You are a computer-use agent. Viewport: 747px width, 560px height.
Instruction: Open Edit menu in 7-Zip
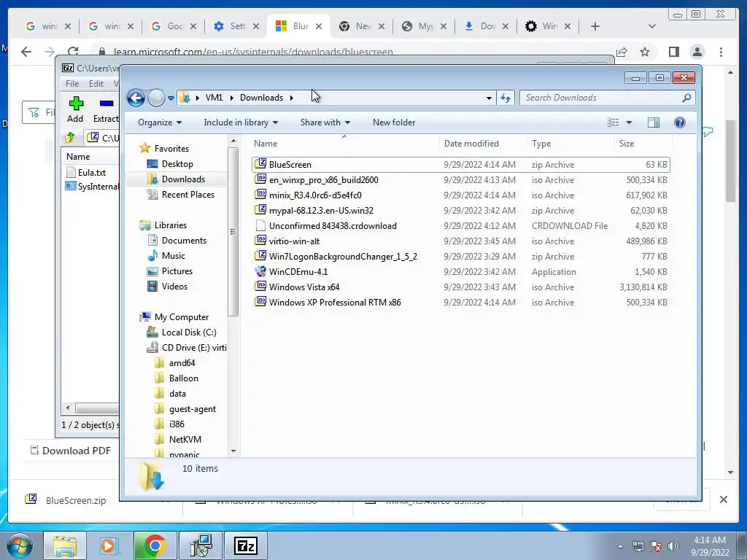pos(96,83)
